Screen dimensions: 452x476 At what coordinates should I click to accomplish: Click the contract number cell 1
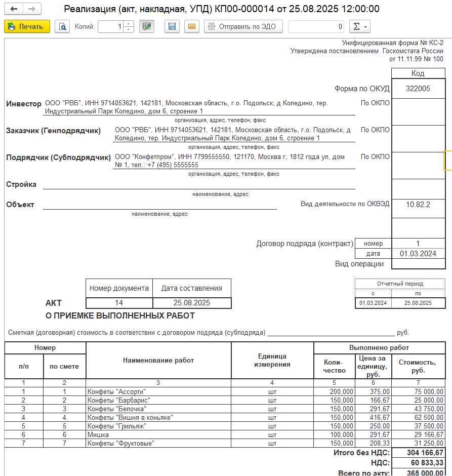coord(418,244)
